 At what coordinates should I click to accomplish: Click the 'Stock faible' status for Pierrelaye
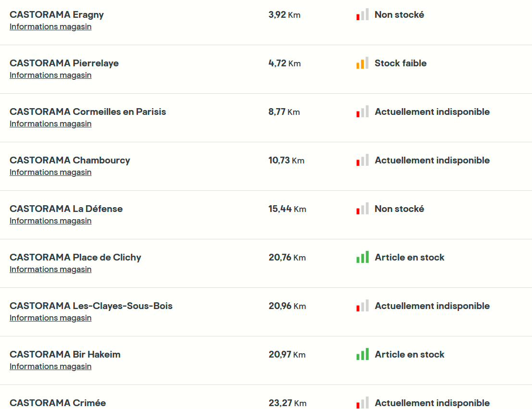pos(400,63)
